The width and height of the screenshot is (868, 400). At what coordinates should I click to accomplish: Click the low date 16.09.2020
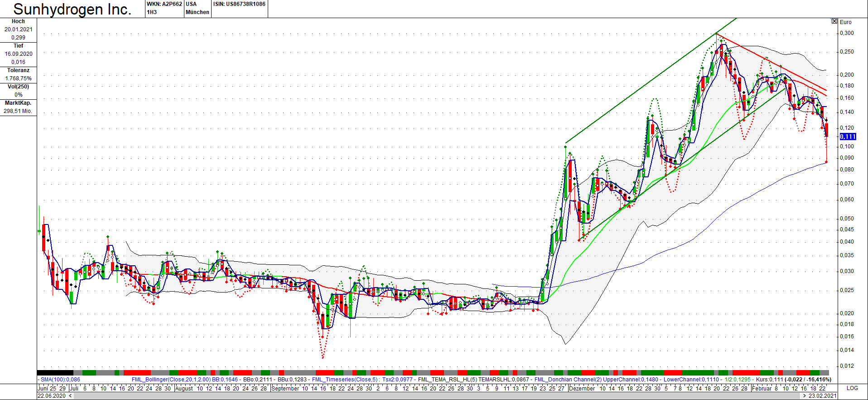click(x=19, y=54)
